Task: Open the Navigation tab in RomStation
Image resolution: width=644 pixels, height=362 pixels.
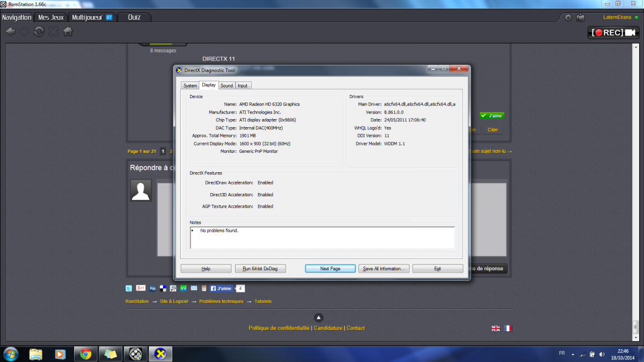Action: point(17,17)
